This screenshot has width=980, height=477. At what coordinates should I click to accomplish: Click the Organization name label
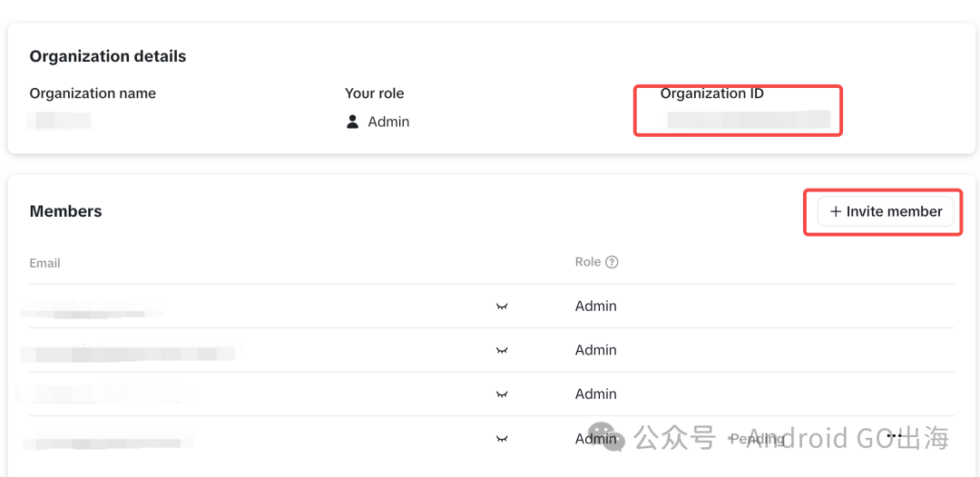click(93, 93)
